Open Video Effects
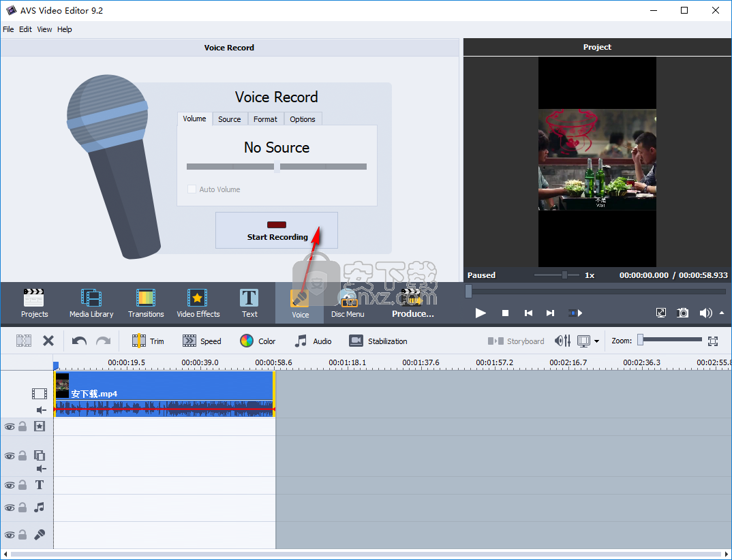 [x=198, y=303]
